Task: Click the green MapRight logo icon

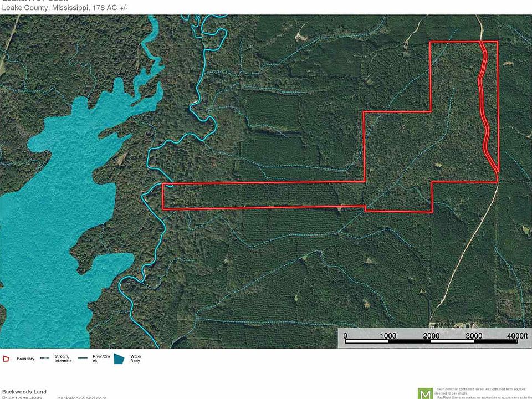Action: [425, 393]
